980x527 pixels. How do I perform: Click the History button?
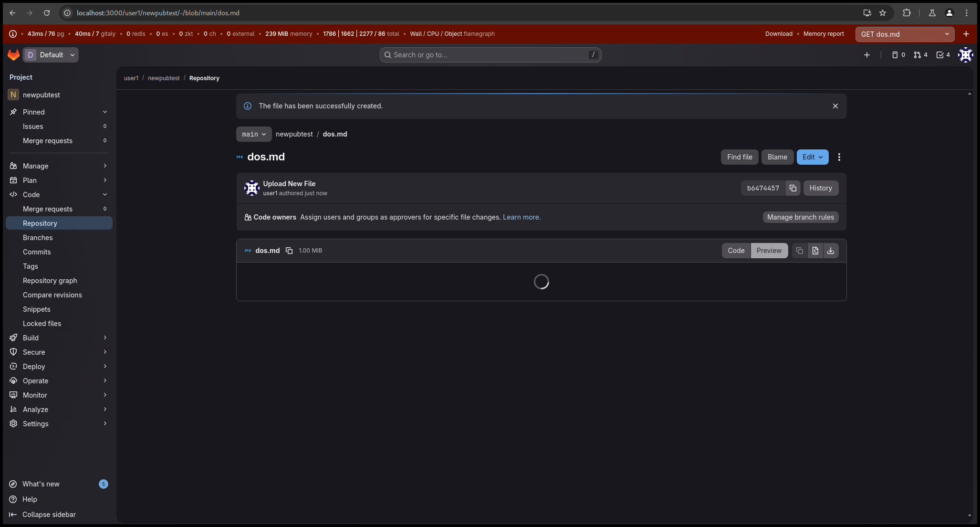pos(820,188)
